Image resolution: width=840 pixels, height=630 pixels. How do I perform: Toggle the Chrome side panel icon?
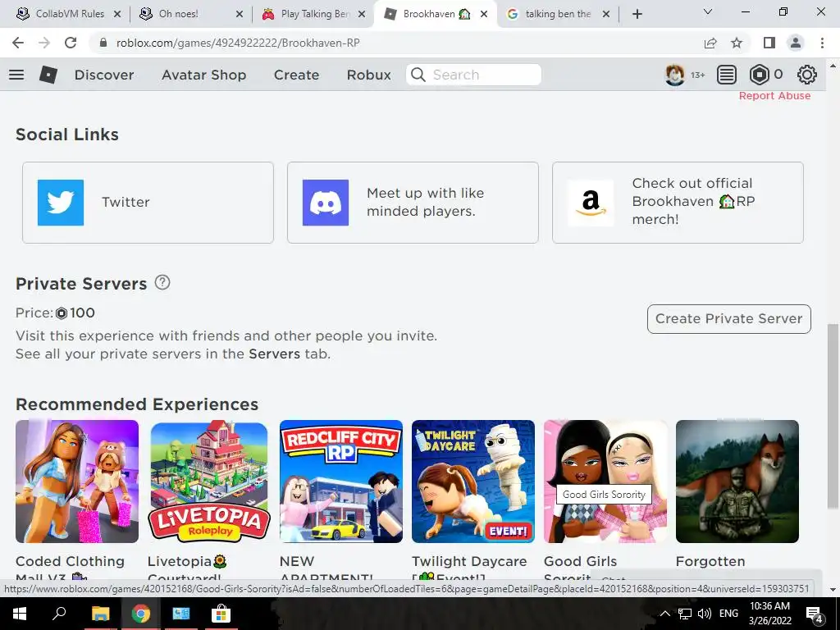tap(769, 43)
